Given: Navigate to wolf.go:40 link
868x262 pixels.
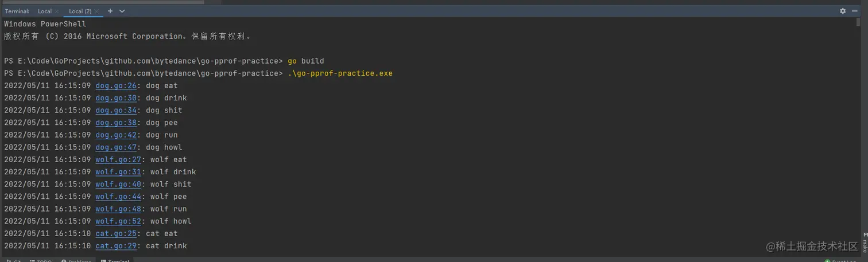Looking at the screenshot, I should 118,185.
